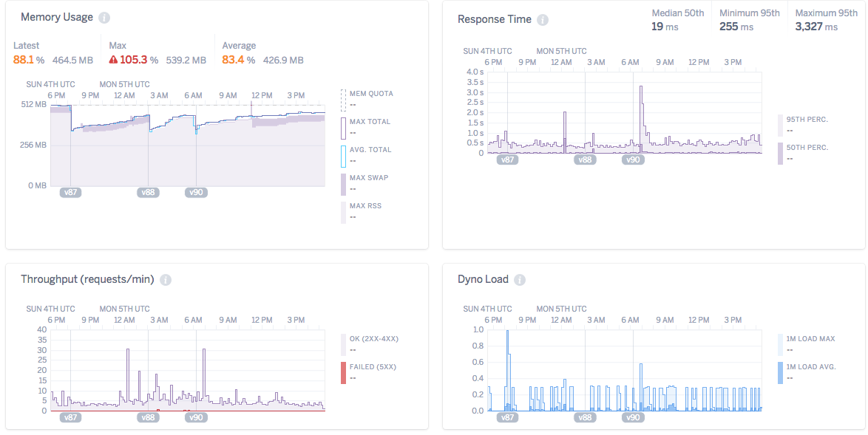Select the v87 marker in Memory Usage chart
This screenshot has width=868, height=435.
point(70,192)
